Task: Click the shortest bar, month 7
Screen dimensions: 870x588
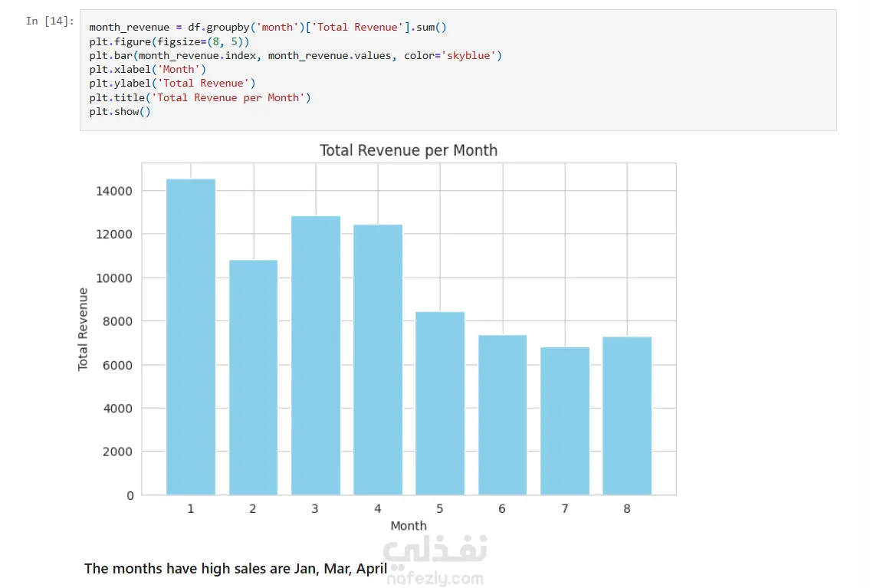Action: tap(565, 421)
